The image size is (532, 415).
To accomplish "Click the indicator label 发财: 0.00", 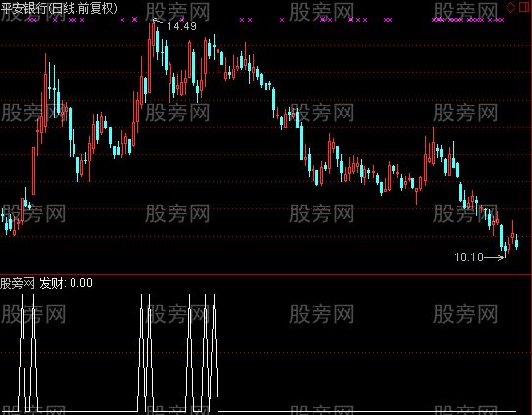I will tap(67, 283).
